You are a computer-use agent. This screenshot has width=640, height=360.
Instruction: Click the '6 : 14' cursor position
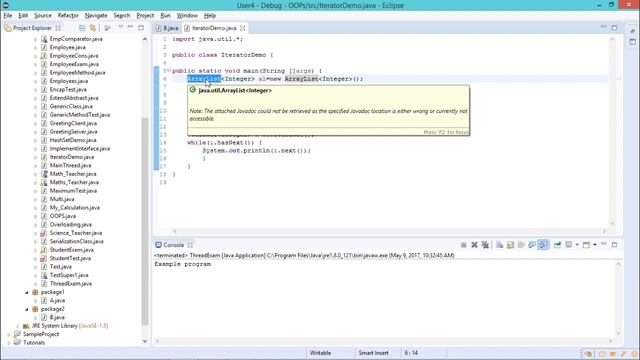click(x=411, y=353)
